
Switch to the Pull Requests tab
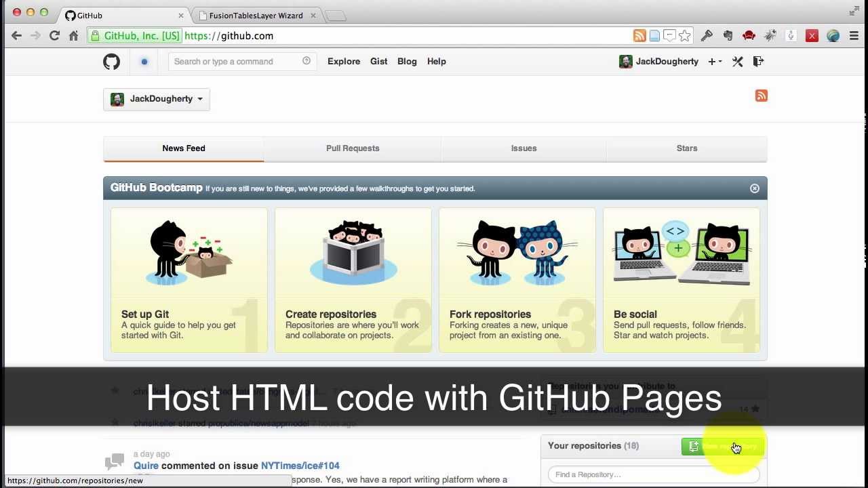click(353, 148)
